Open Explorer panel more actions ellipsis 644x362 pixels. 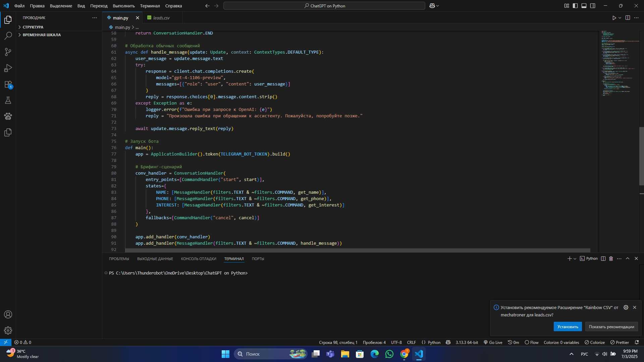tap(95, 18)
